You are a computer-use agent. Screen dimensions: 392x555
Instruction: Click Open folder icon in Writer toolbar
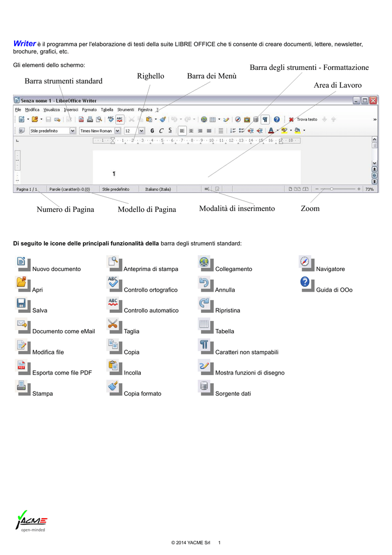35,119
